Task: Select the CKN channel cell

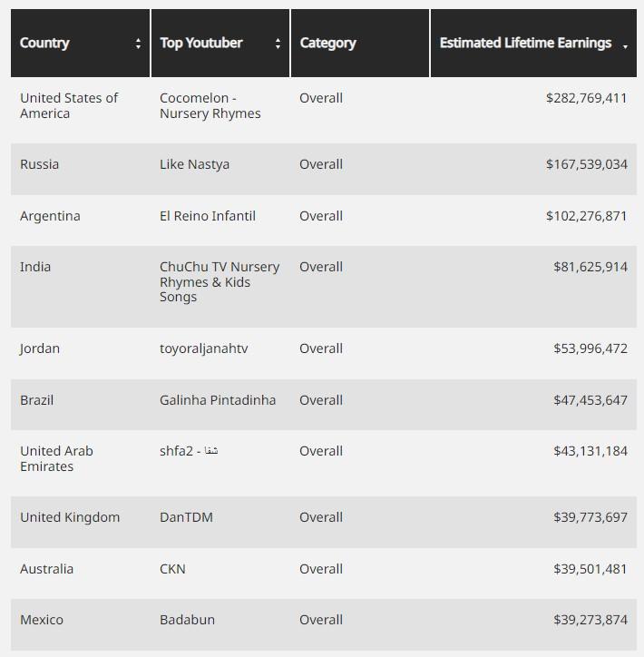Action: 172,569
